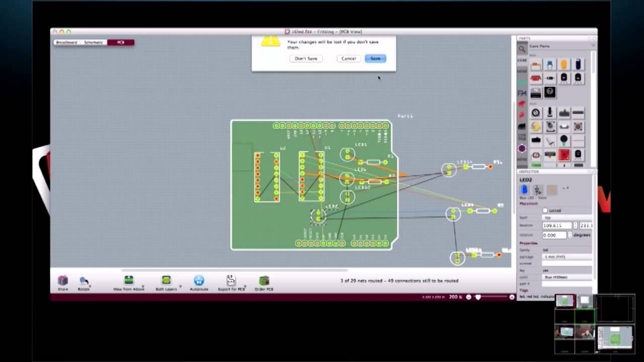Switch to the Schematic tab
Screen dimensions: 644x362
(93, 42)
